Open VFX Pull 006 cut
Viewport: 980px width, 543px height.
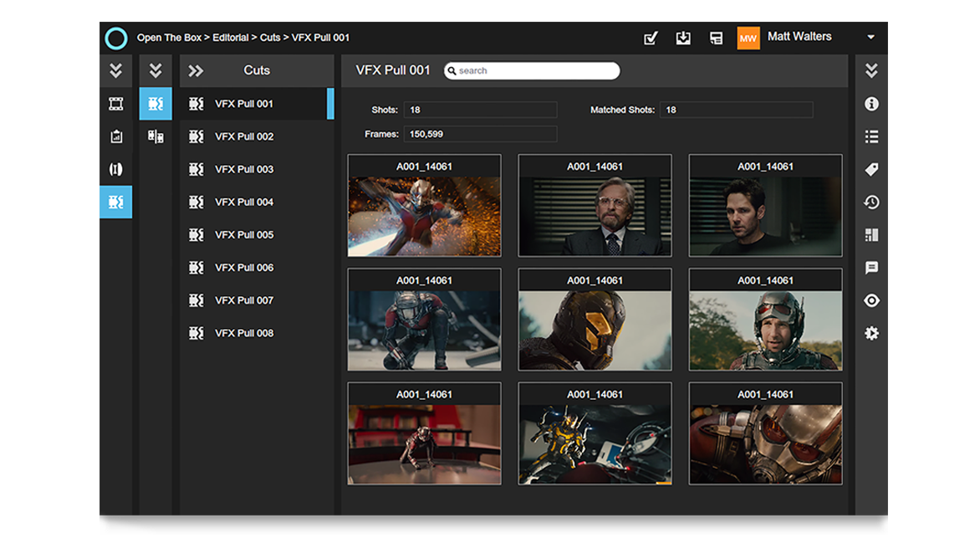257,267
